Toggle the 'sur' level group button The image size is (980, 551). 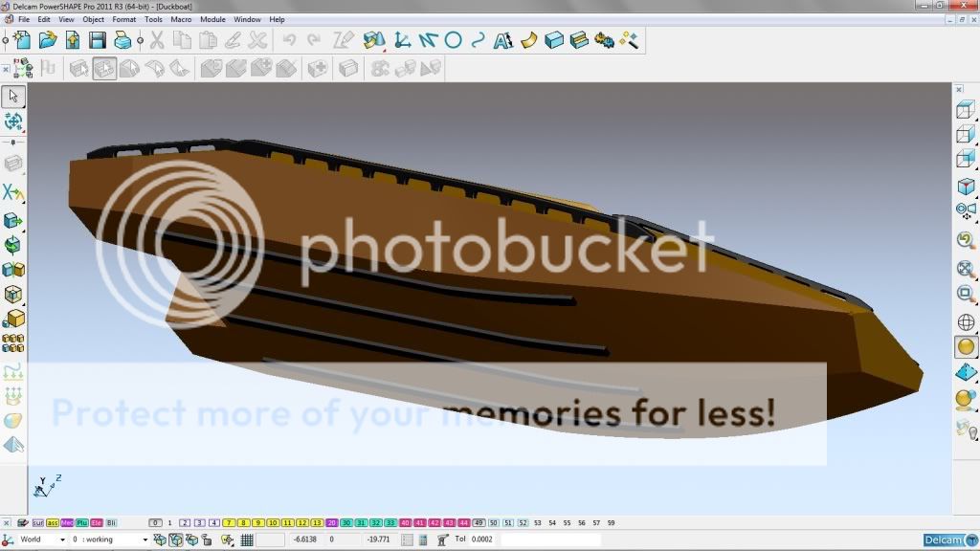[38, 523]
